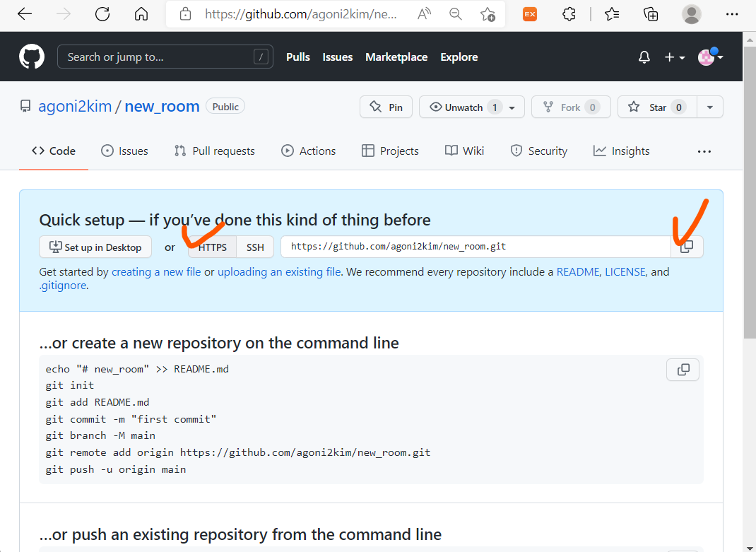Activate the Read aloud icon in the address bar
Image resolution: width=756 pixels, height=552 pixels.
tap(424, 14)
